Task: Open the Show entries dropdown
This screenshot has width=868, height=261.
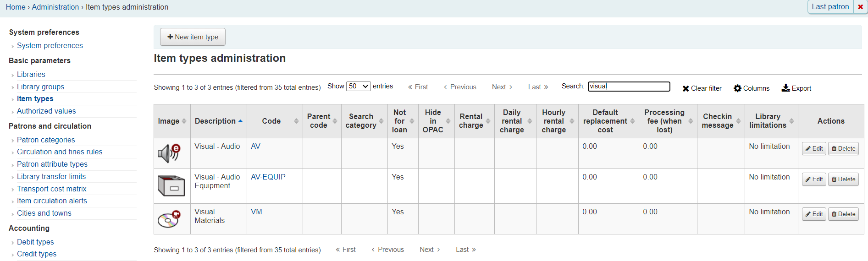Action: (x=359, y=86)
